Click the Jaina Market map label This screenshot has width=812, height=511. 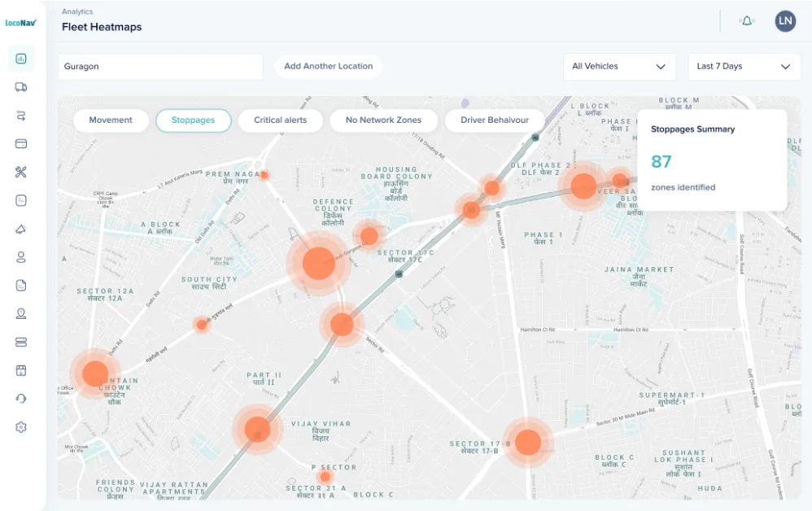[639, 277]
